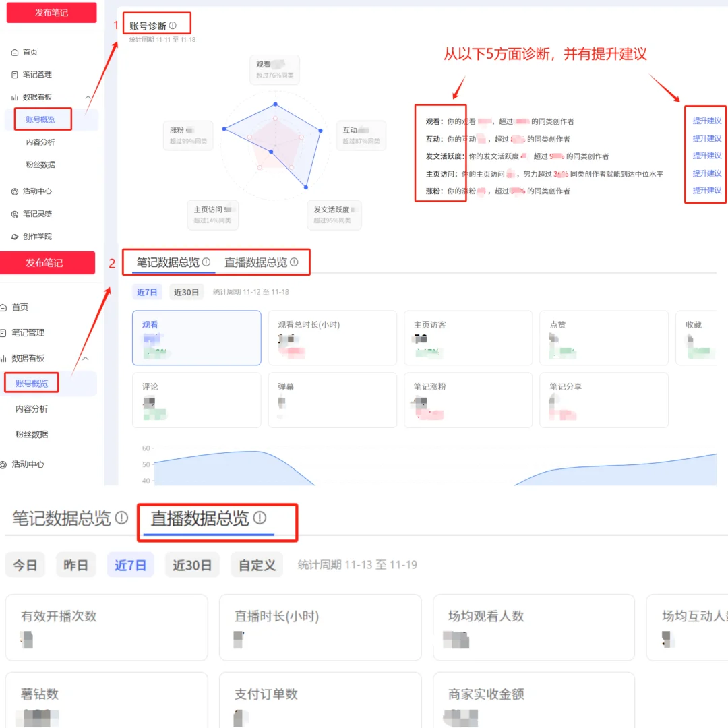Click the 活动中心 icon in the lower sidebar
728x728 pixels.
tap(3, 464)
